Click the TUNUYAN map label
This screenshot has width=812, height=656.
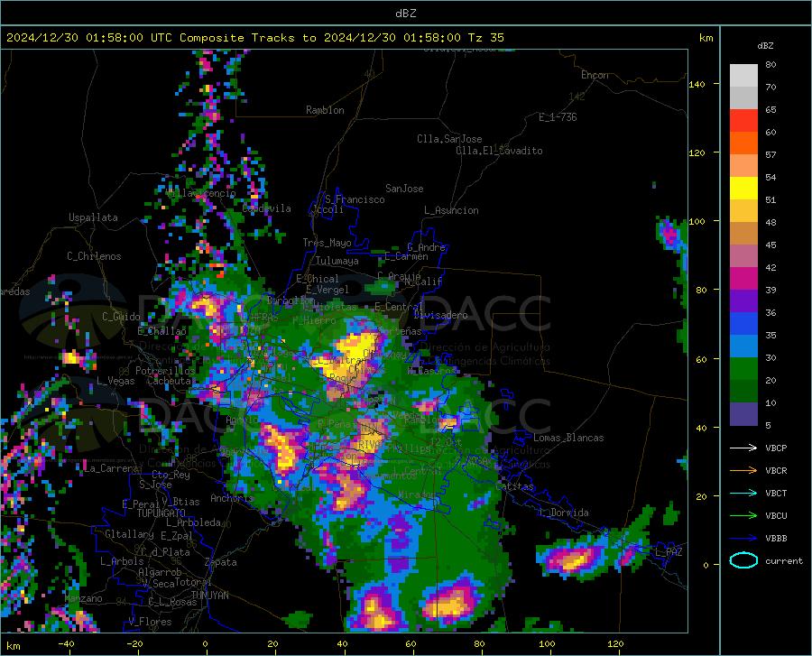pos(209,595)
